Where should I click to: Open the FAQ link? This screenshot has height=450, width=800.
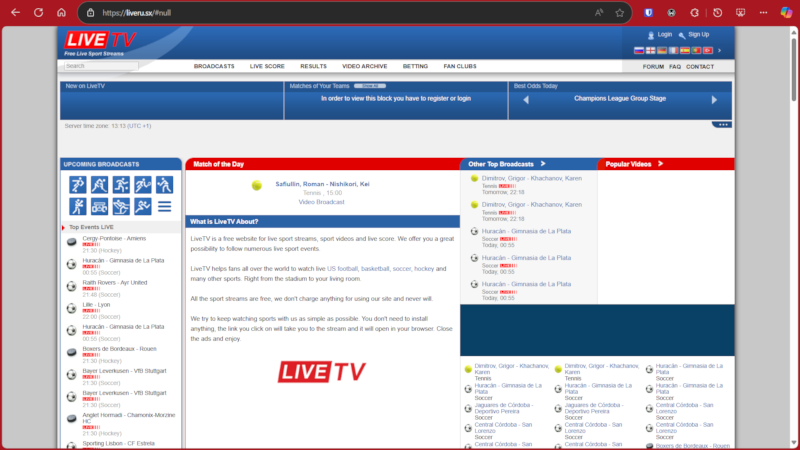(x=675, y=67)
